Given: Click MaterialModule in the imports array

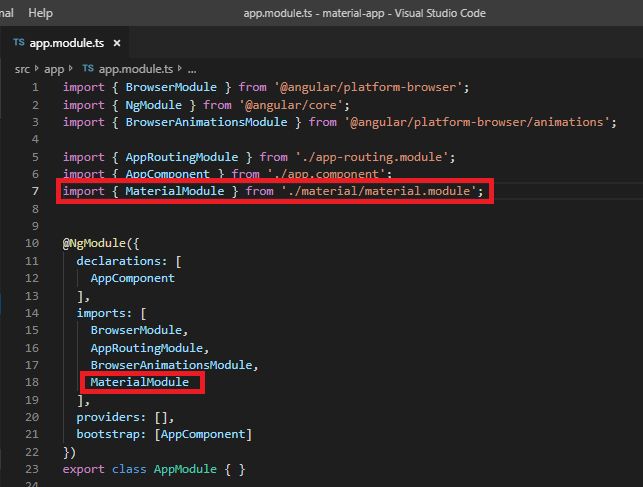Looking at the screenshot, I should click(x=140, y=382).
